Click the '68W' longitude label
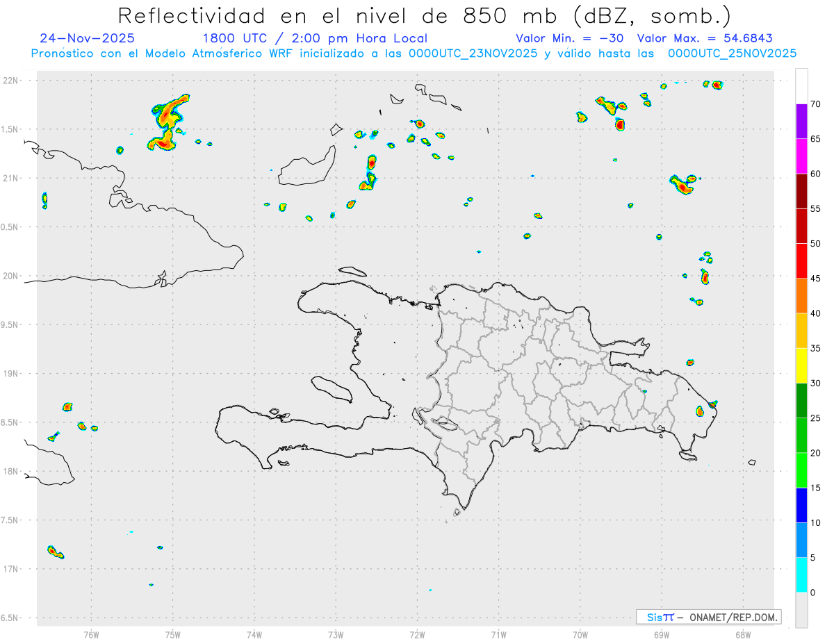 [x=743, y=634]
